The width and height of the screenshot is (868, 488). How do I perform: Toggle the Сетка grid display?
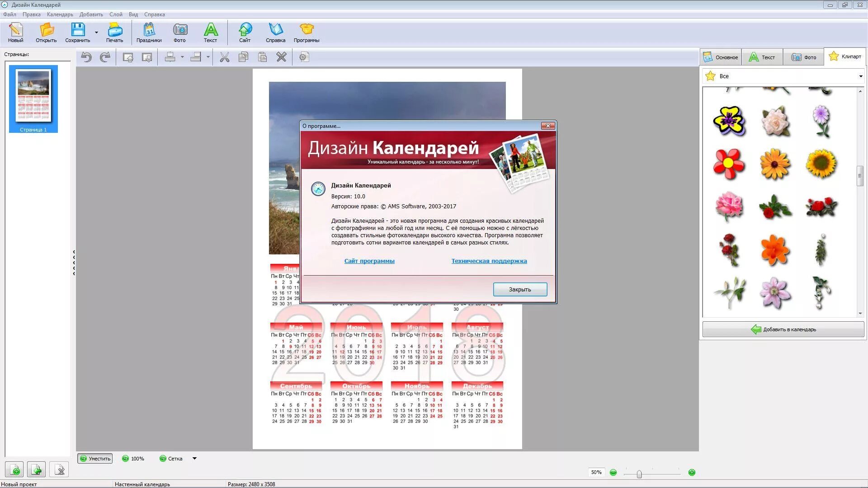pos(171,459)
